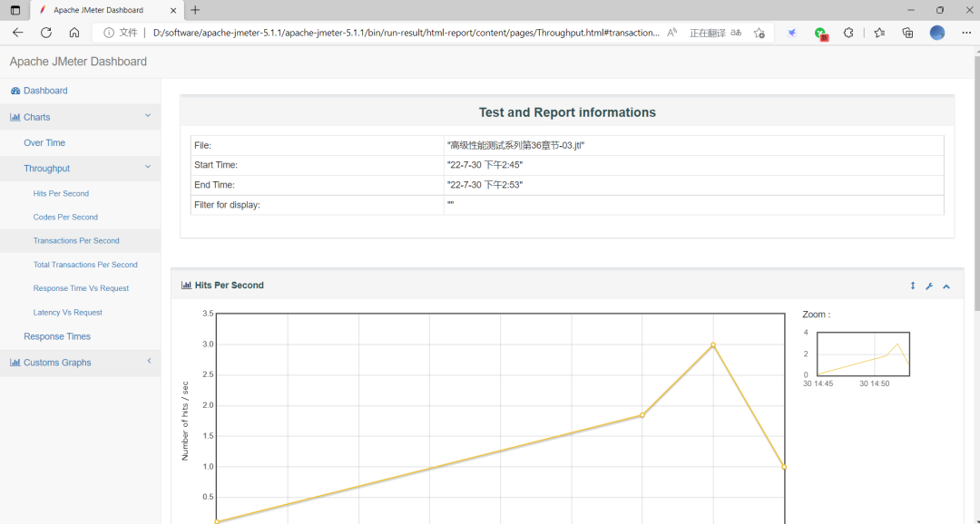The width and height of the screenshot is (980, 524).
Task: Open Favorites list icon
Action: 879,33
